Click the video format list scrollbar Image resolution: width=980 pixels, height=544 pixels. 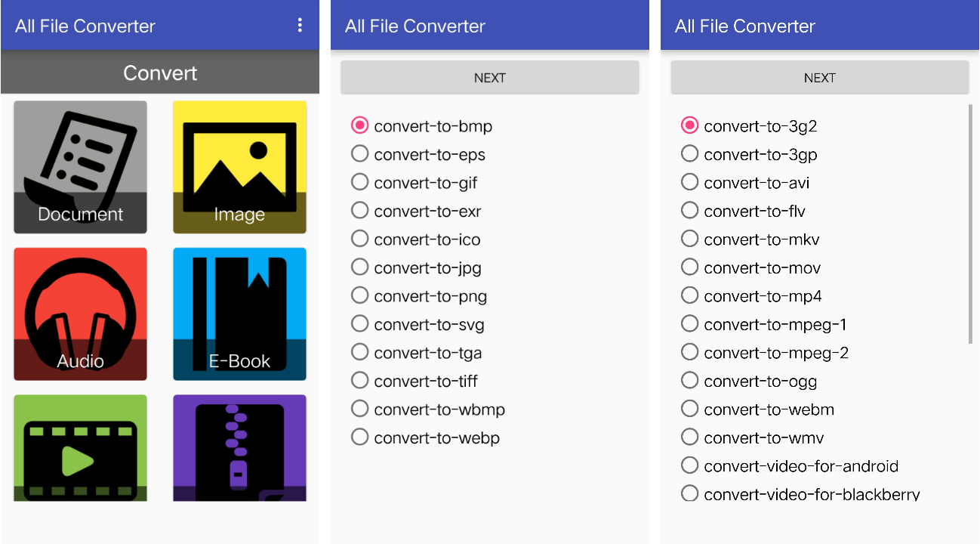coord(971,224)
